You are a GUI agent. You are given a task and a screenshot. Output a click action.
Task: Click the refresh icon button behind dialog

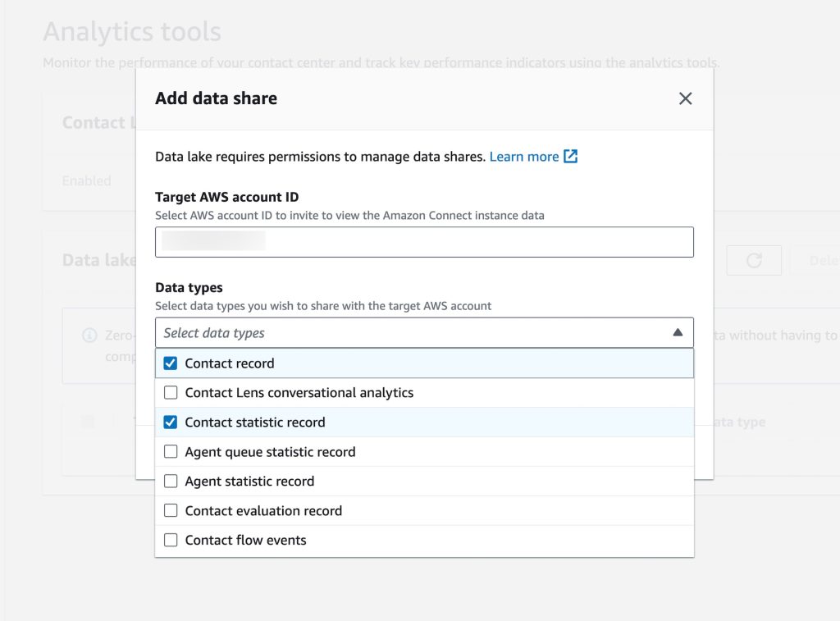click(x=753, y=260)
